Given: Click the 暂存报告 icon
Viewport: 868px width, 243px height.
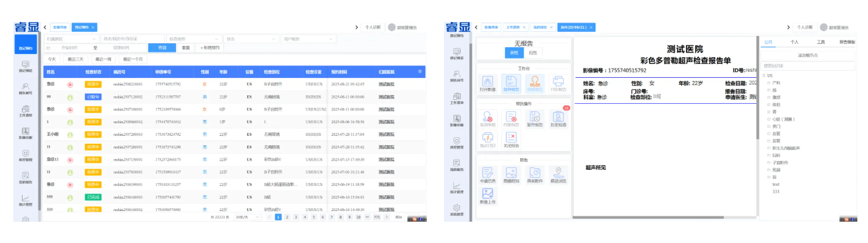Looking at the screenshot, I should tap(535, 120).
